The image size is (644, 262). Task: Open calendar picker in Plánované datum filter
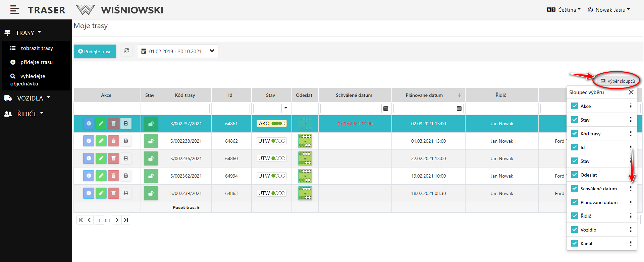click(x=459, y=109)
